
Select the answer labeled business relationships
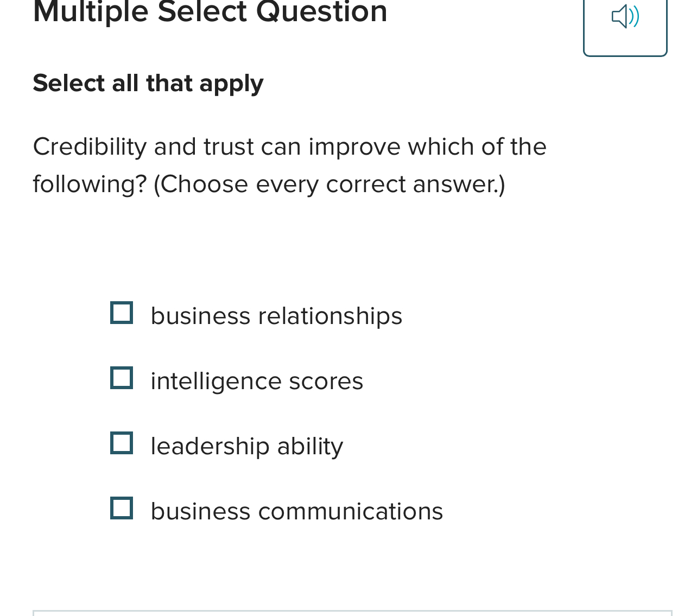[x=276, y=315]
